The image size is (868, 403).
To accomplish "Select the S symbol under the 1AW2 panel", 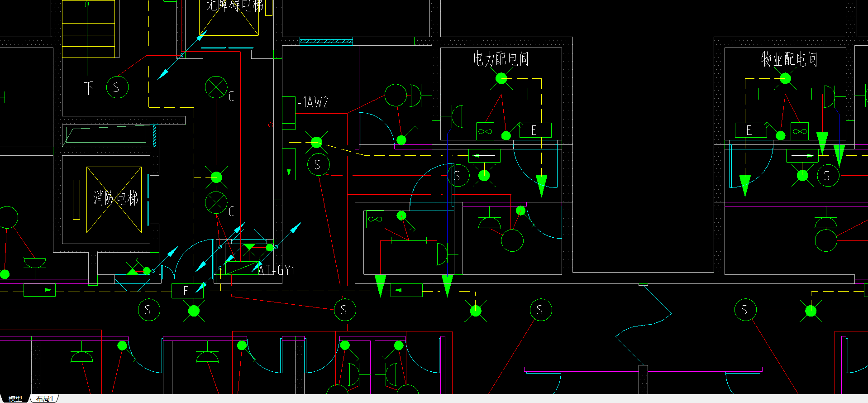I will click(x=318, y=165).
